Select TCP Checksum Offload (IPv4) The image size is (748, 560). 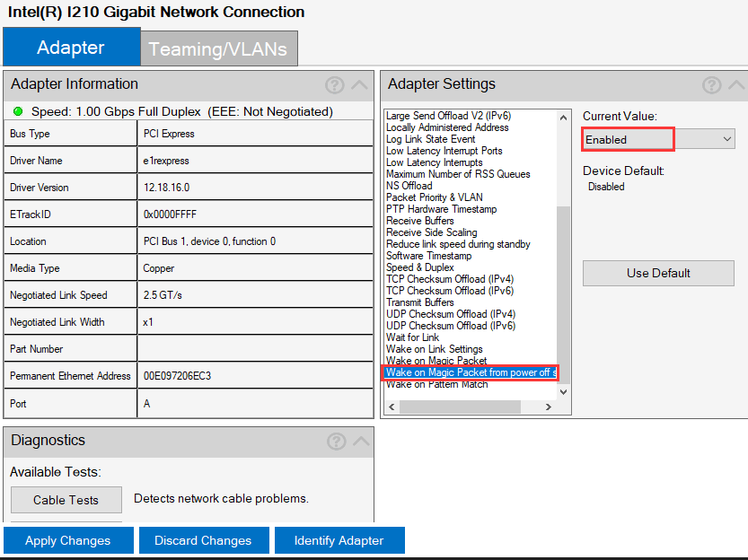click(450, 279)
